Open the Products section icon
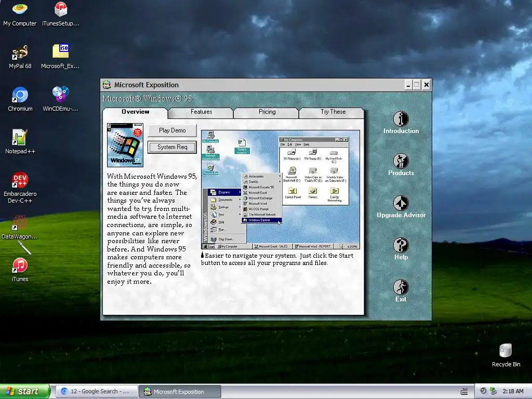Image resolution: width=532 pixels, height=399 pixels. click(401, 161)
